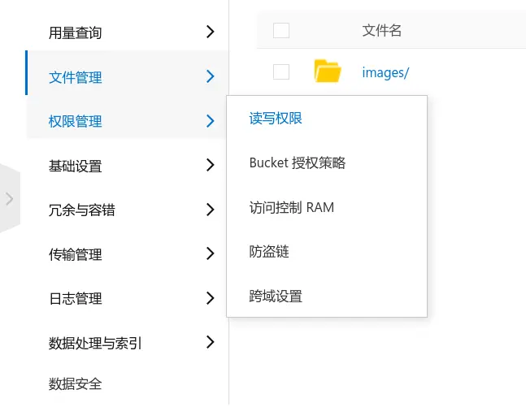Select 防盗链 in the submenu
The width and height of the screenshot is (526, 420).
(269, 252)
